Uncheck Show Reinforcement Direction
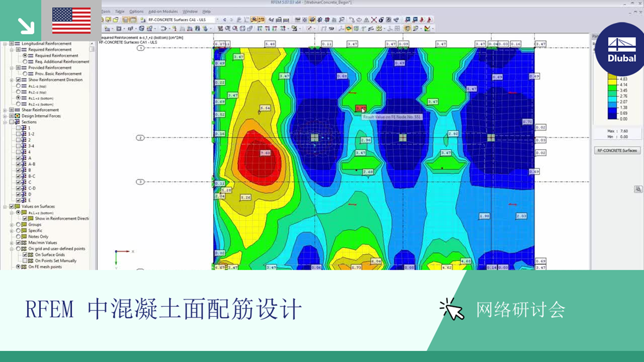The height and width of the screenshot is (362, 644). 18,80
